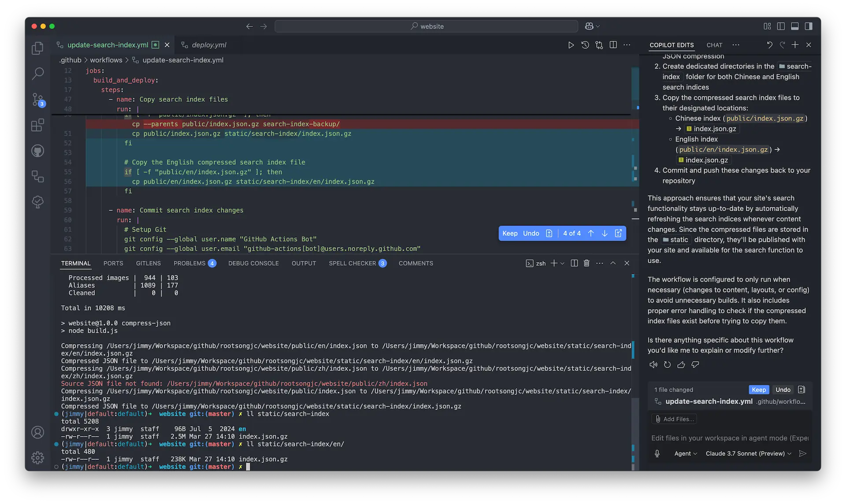This screenshot has height=504, width=846.
Task: Open the SPELL CHECKER tab
Action: point(357,263)
